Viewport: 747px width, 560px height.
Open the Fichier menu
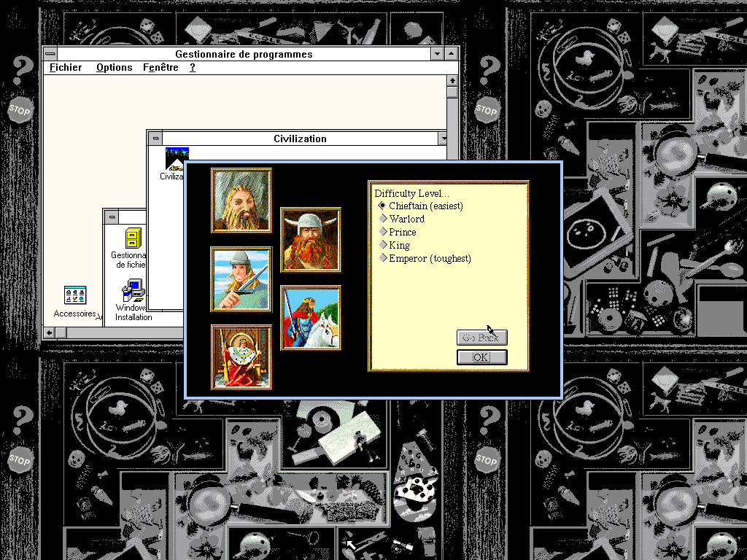pos(66,68)
